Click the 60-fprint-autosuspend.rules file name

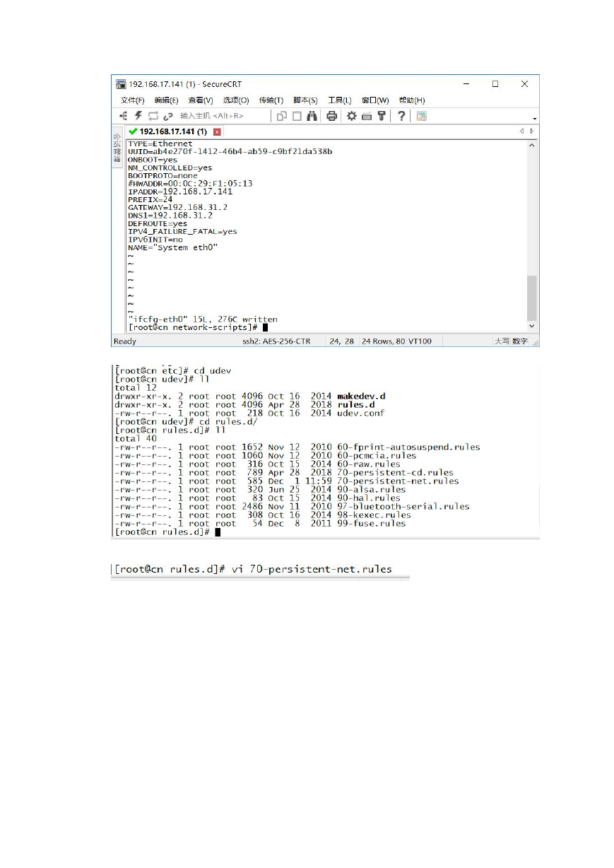tap(408, 447)
